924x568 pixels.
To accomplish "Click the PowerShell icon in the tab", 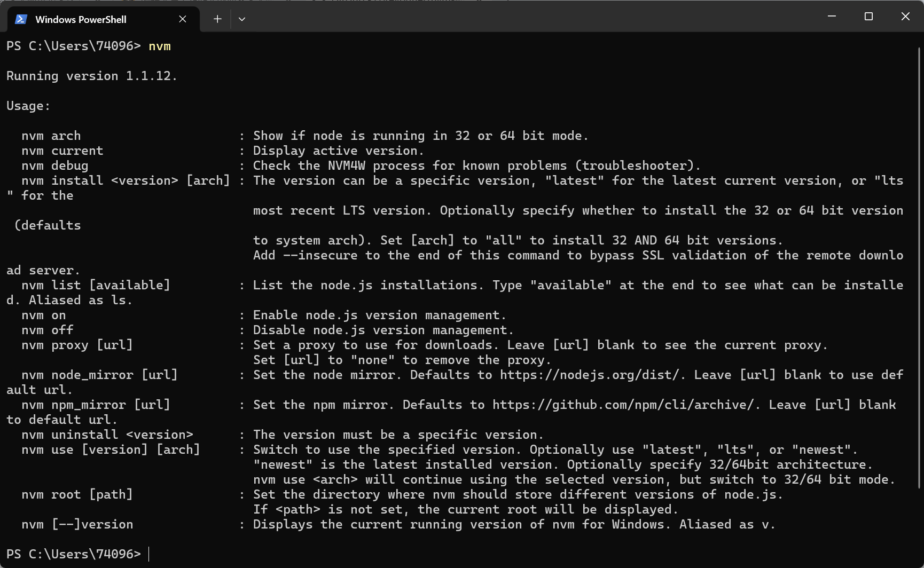I will point(21,19).
